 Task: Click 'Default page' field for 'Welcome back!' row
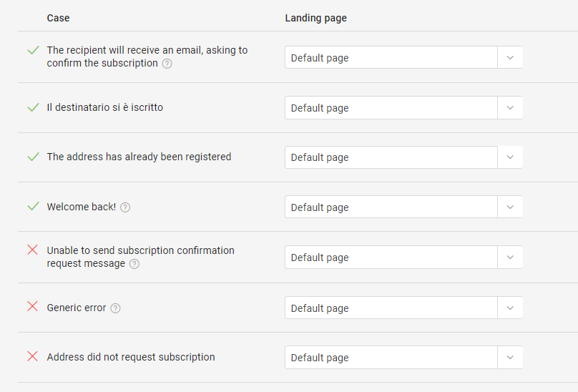click(x=391, y=207)
